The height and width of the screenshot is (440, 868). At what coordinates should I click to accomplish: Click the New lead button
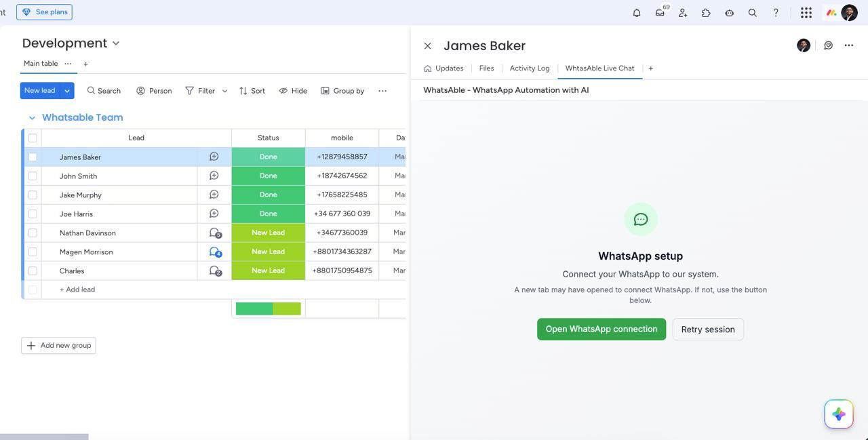point(40,90)
